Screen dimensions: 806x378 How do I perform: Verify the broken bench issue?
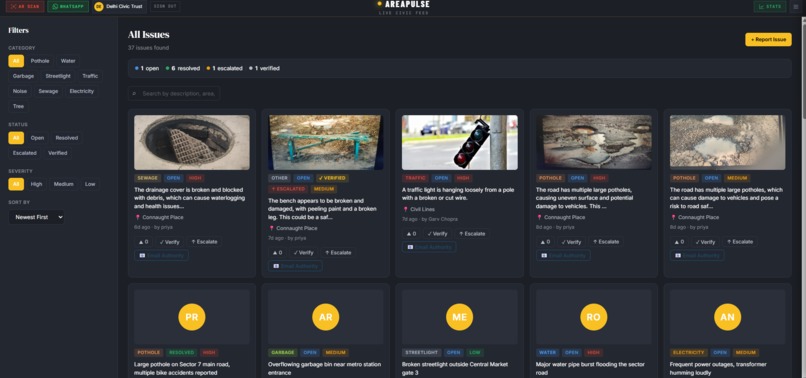pos(303,253)
